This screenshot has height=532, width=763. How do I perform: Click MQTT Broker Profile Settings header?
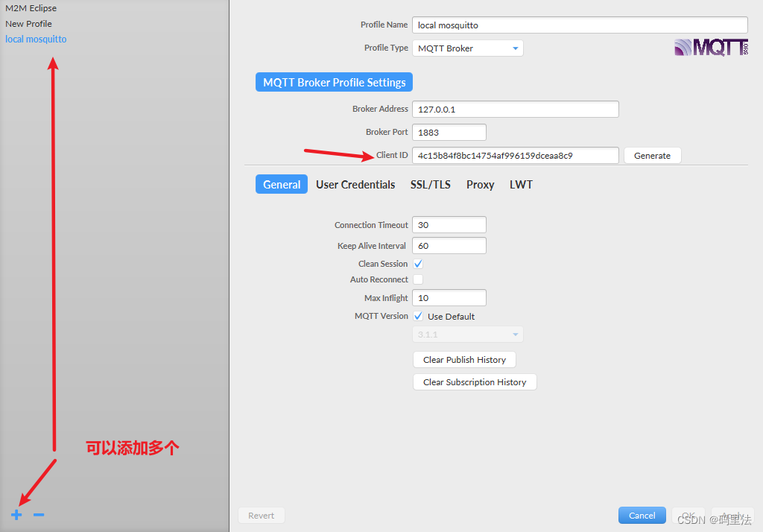(x=334, y=82)
